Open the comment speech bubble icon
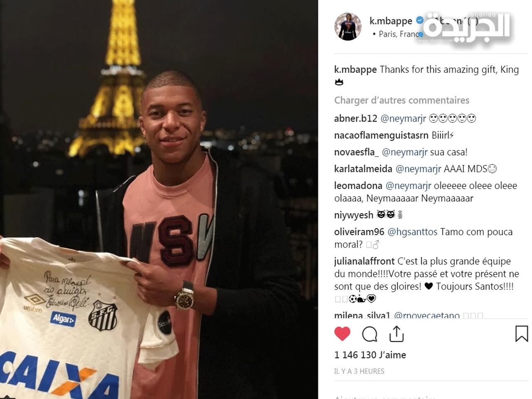Viewport: 532px width, 399px height. [369, 334]
